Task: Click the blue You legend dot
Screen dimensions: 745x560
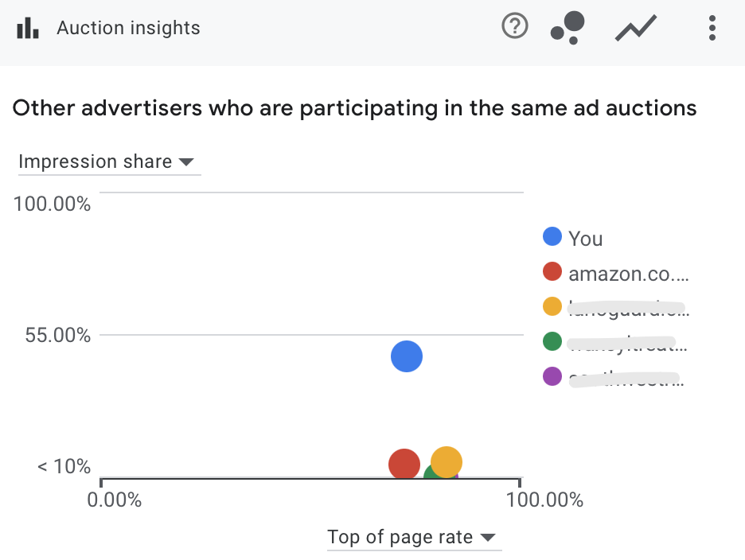Action: [x=552, y=236]
